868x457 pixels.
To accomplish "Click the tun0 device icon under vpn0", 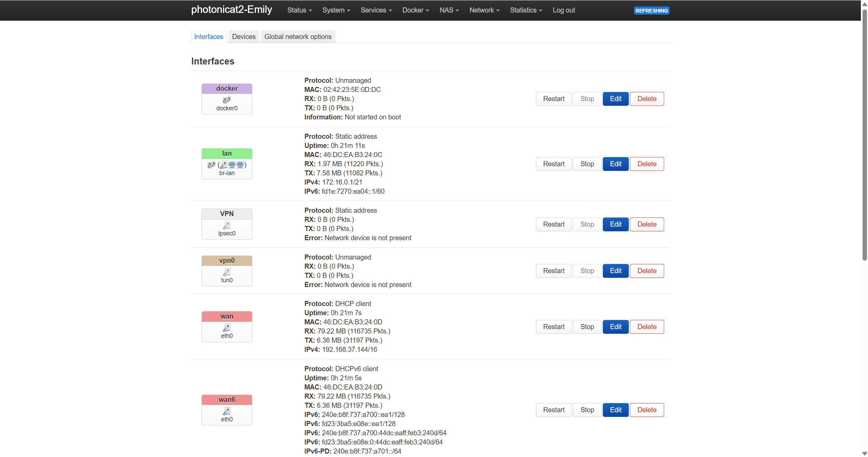I will [x=227, y=272].
